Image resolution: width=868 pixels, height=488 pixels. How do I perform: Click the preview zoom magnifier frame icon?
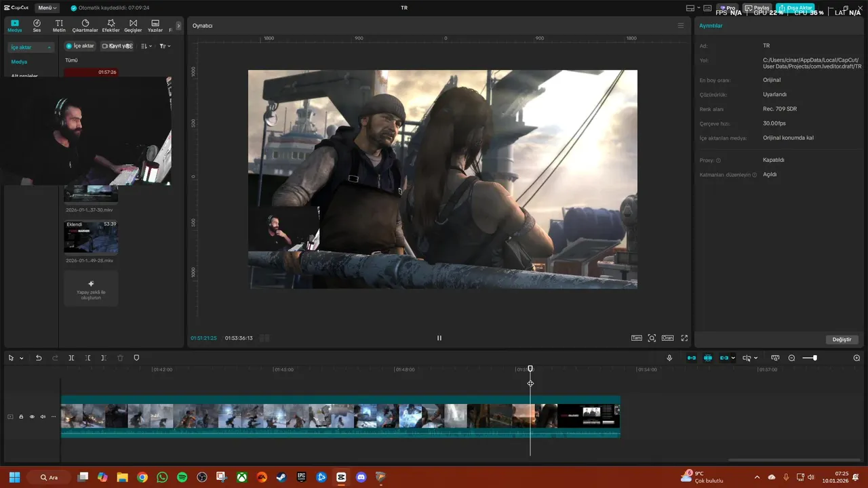tap(652, 338)
